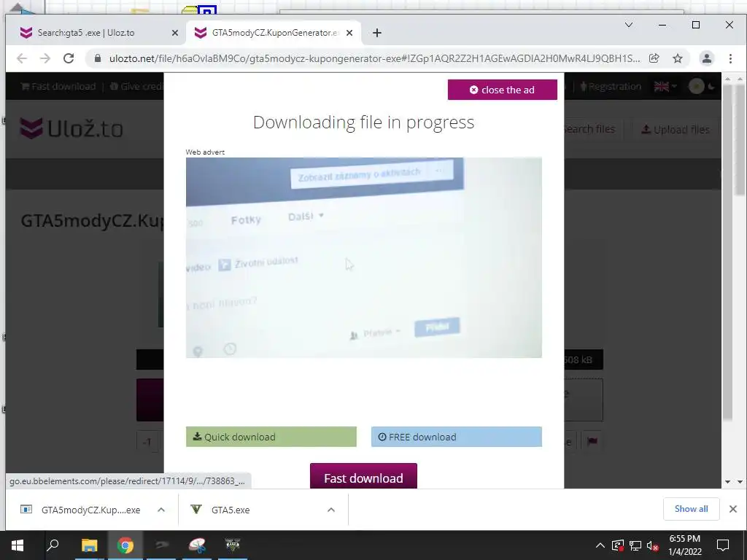Open a new browser tab
747x560 pixels.
click(x=377, y=33)
